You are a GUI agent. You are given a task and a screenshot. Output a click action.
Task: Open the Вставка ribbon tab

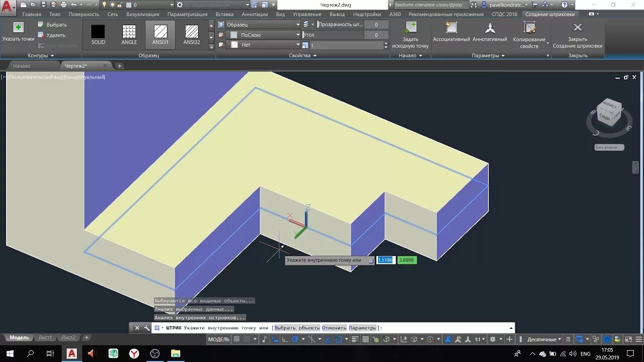click(224, 15)
